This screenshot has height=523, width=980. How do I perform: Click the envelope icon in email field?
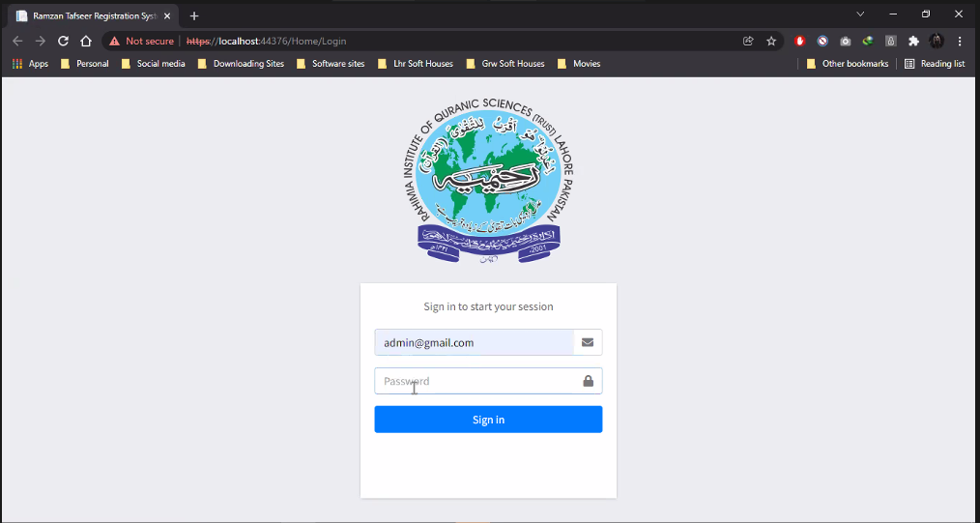click(588, 342)
